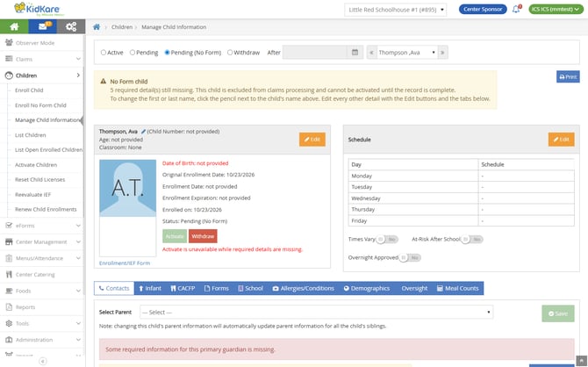This screenshot has width=588, height=367.
Task: Click the Foods sidebar icon
Action: click(9, 291)
